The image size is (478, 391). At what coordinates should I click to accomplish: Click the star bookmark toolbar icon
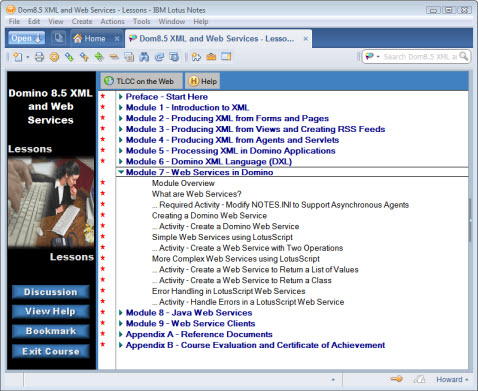pos(196,57)
